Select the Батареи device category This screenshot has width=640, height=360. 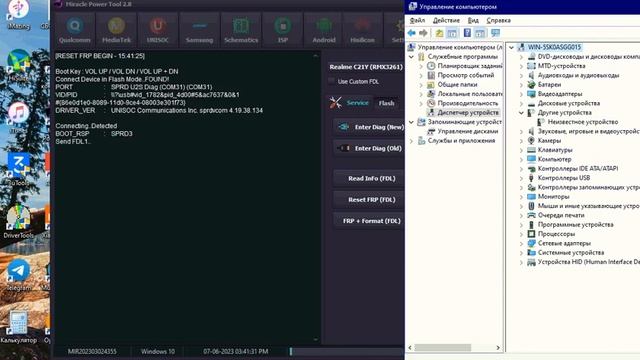click(x=549, y=84)
